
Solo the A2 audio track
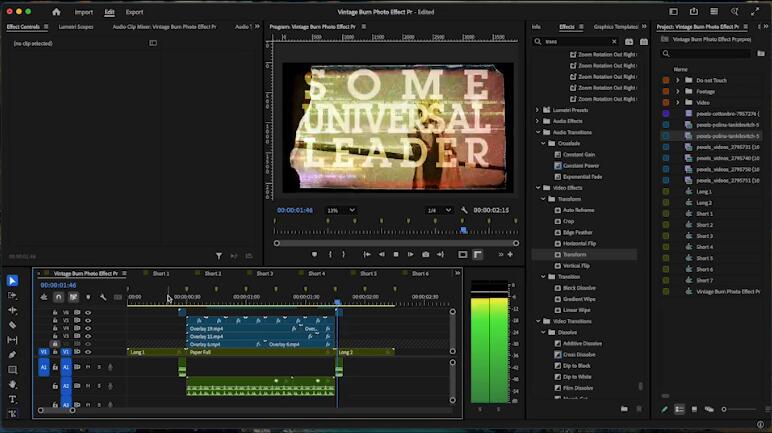(99, 386)
